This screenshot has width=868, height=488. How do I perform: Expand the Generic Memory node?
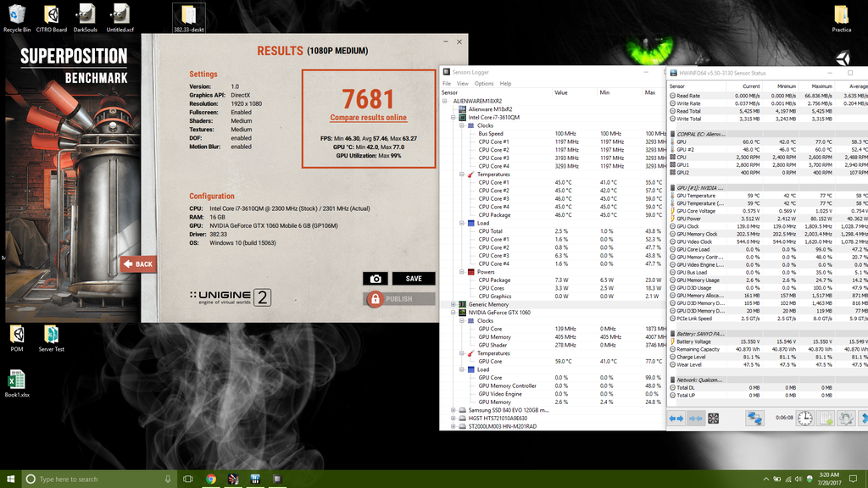(x=453, y=304)
